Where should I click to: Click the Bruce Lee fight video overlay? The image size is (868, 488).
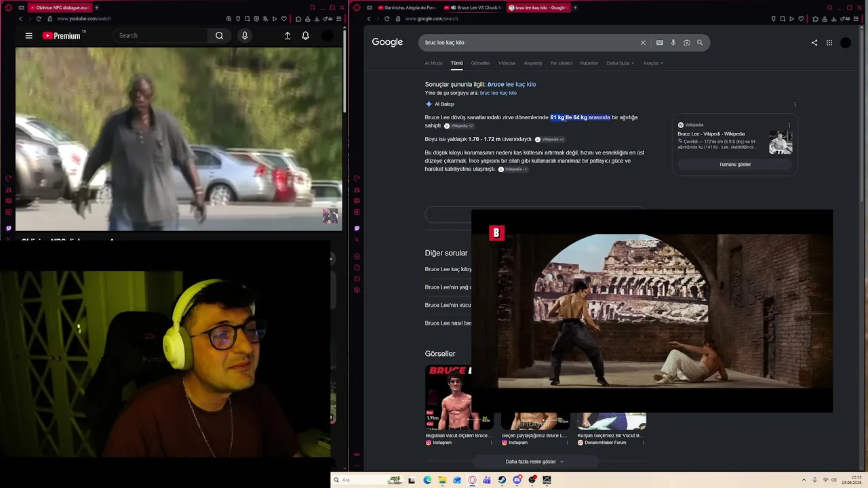652,311
